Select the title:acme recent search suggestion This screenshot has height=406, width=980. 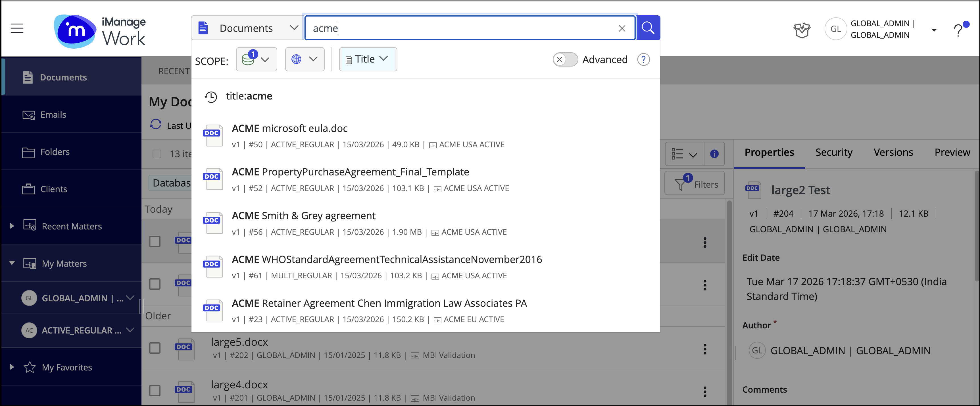pos(249,96)
